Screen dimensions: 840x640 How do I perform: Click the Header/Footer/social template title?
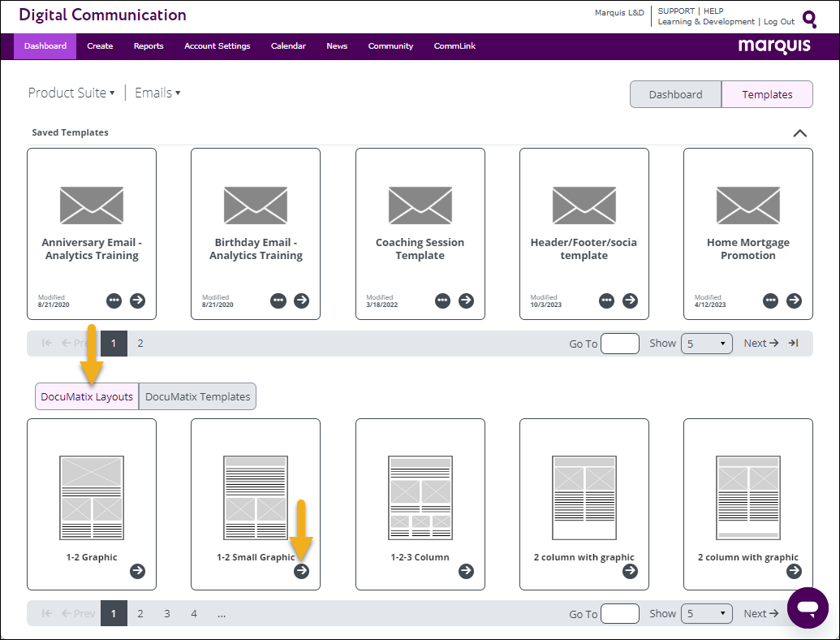pos(584,249)
